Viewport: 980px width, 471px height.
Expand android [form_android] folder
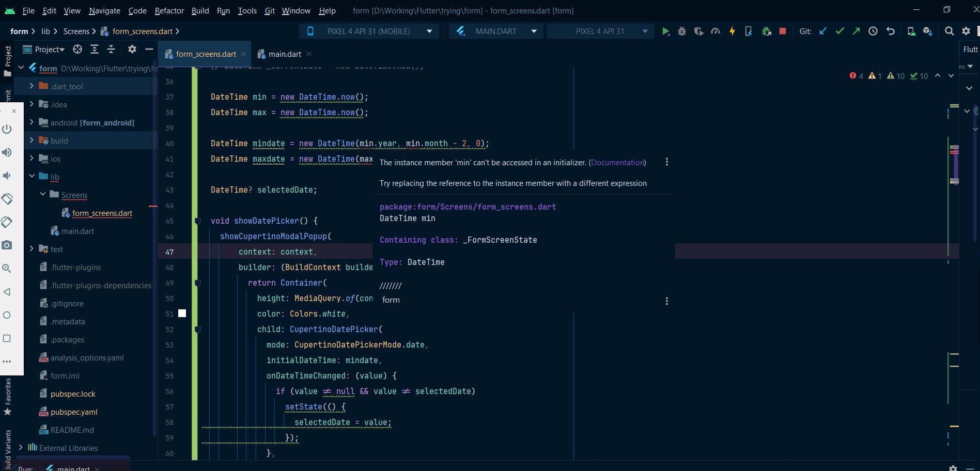(x=32, y=122)
